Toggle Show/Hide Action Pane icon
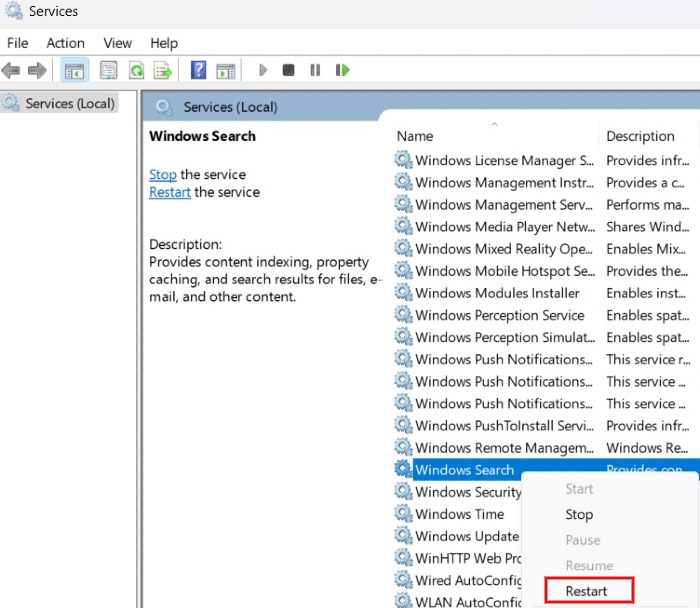 [225, 71]
